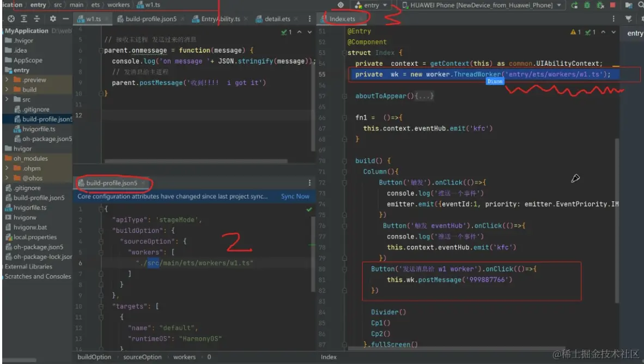
Task: Click buildOption in bottom breadcrumb
Action: point(94,357)
